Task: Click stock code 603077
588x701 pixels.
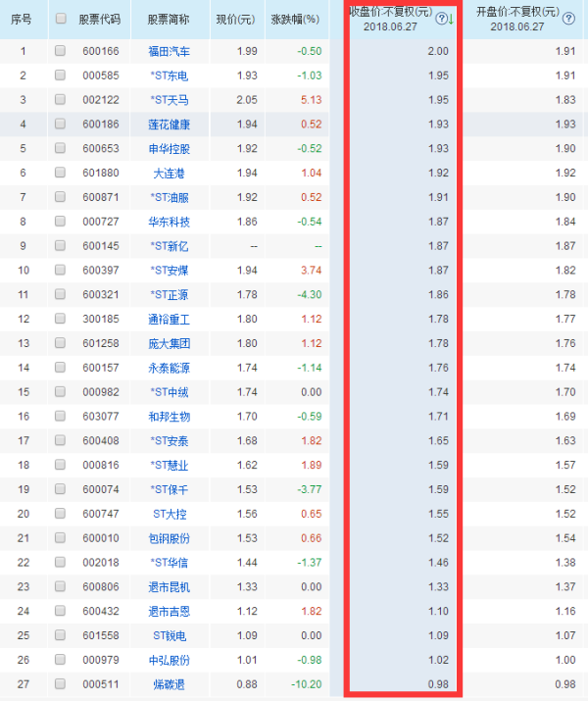Action: (x=101, y=417)
